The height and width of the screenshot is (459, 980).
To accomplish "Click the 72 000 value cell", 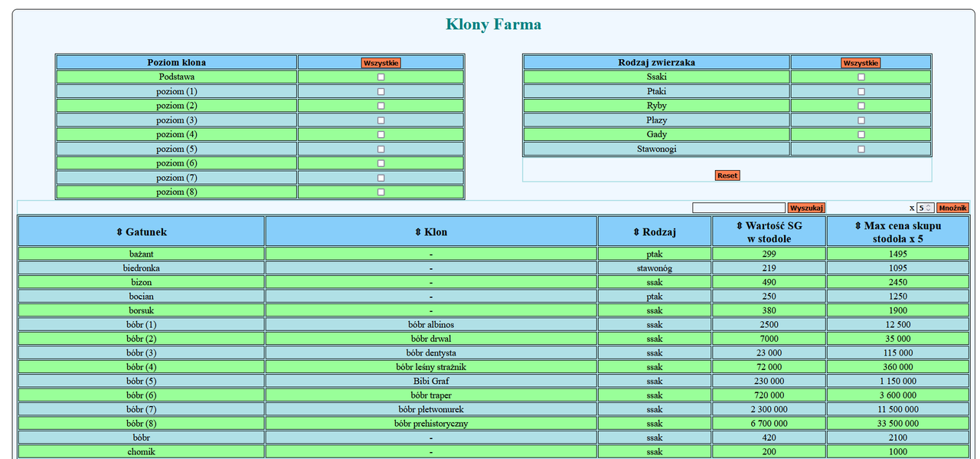I will 769,367.
